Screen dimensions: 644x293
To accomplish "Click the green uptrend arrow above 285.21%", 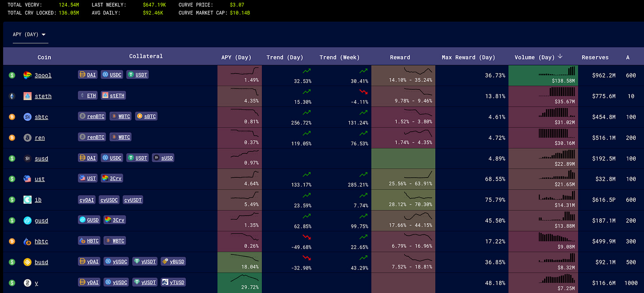I will (x=364, y=175).
